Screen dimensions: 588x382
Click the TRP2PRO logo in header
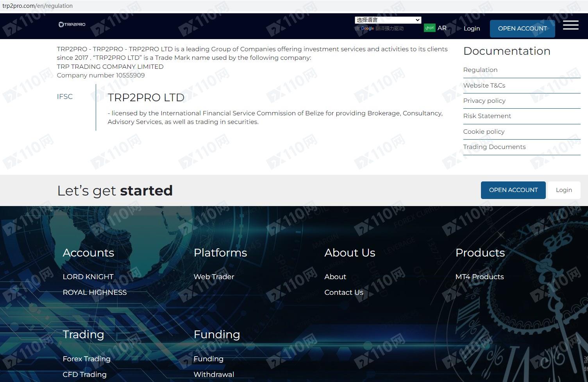72,24
